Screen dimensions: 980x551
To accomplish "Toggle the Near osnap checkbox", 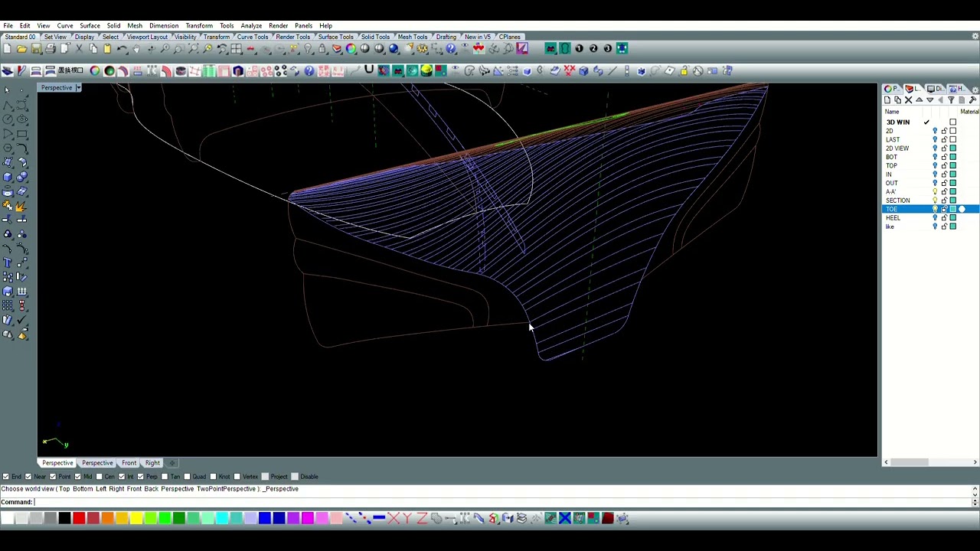I will 28,477.
